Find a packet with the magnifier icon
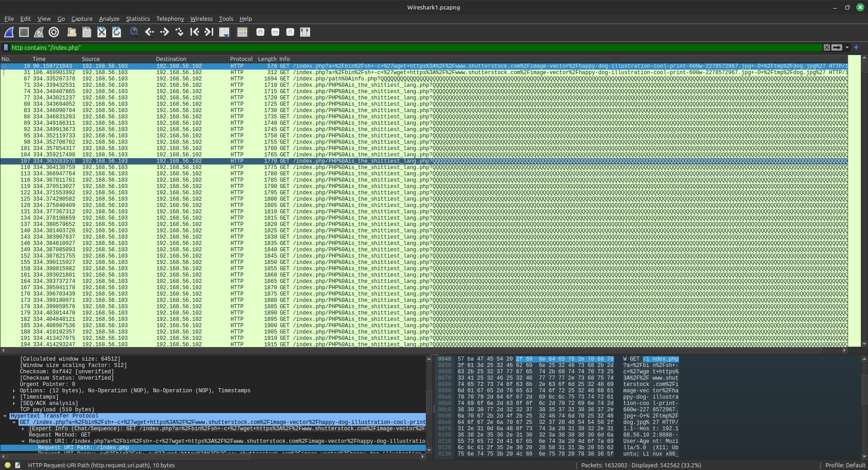Image resolution: width=868 pixels, height=470 pixels. click(134, 32)
